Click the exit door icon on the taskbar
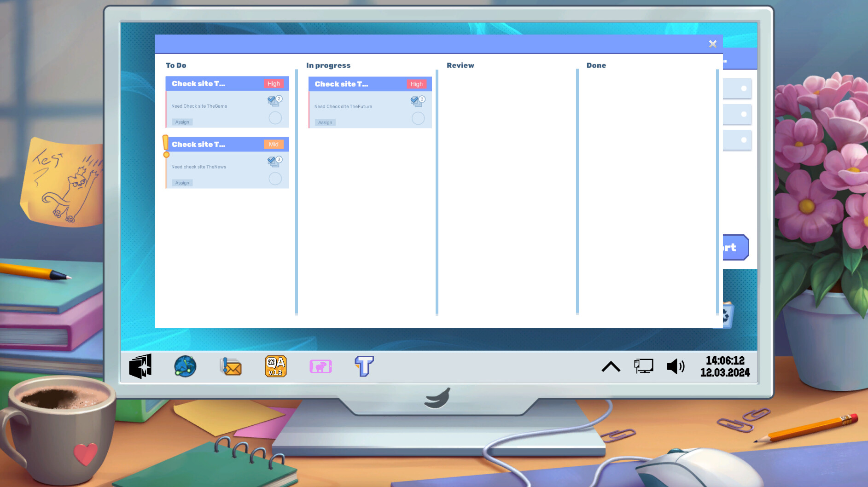 click(140, 366)
